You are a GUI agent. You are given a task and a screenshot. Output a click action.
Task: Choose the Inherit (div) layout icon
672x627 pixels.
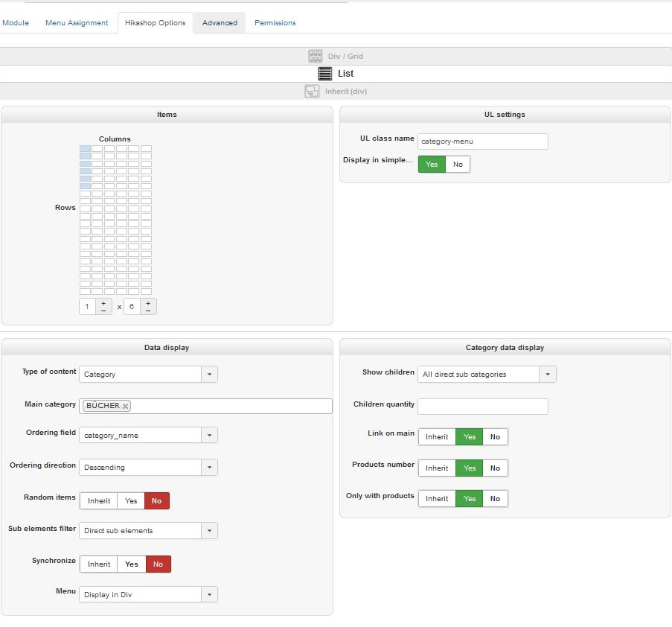point(312,91)
